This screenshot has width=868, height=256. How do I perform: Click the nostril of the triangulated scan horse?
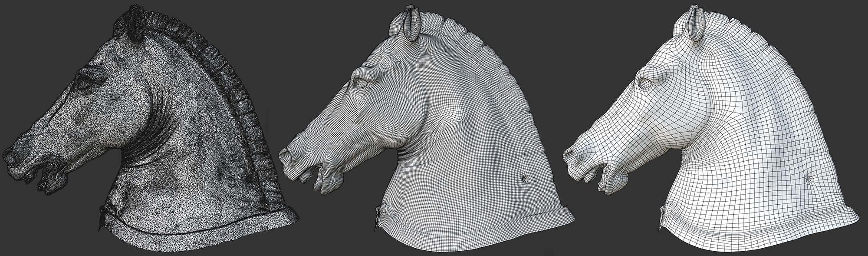(10, 155)
